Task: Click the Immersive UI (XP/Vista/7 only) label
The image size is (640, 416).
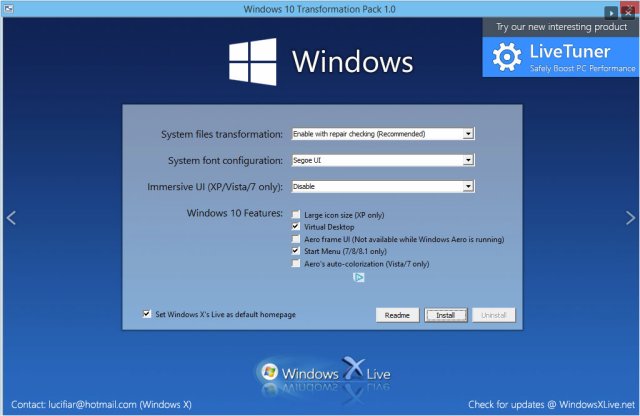Action: point(215,187)
